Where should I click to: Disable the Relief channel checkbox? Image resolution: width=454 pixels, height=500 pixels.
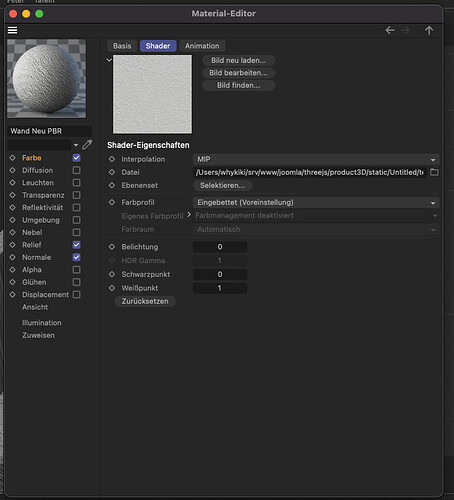[76, 245]
